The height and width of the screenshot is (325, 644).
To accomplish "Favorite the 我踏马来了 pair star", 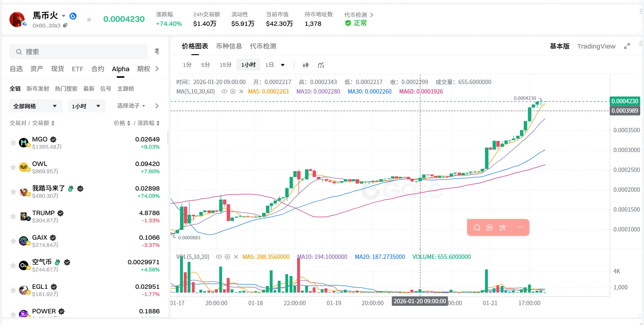I will 13,192.
